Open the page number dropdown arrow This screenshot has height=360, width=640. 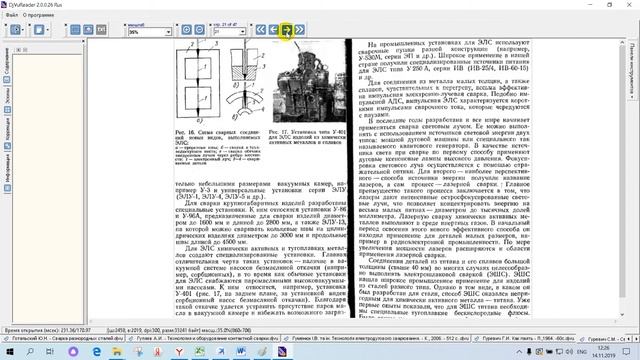click(x=242, y=32)
